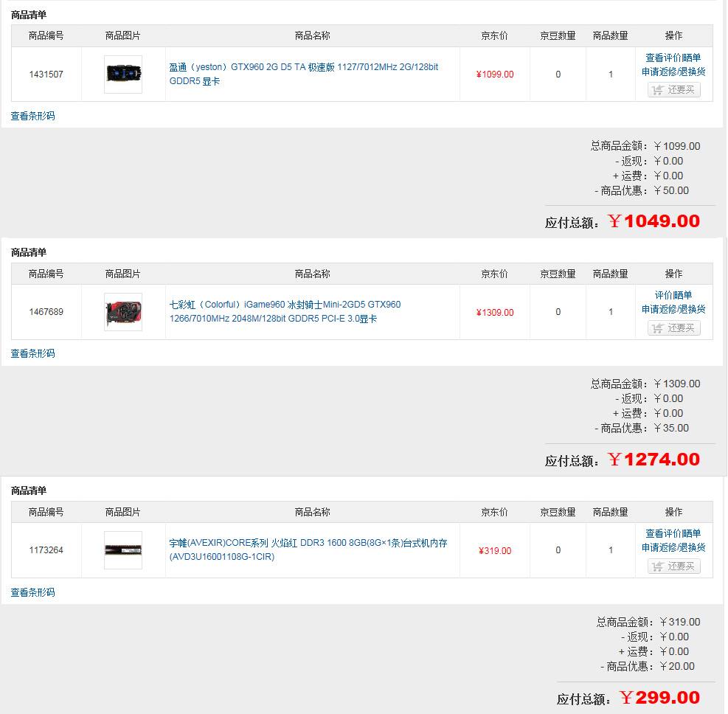Open the yeston GTX960 graphics card thumbnail

click(x=123, y=74)
